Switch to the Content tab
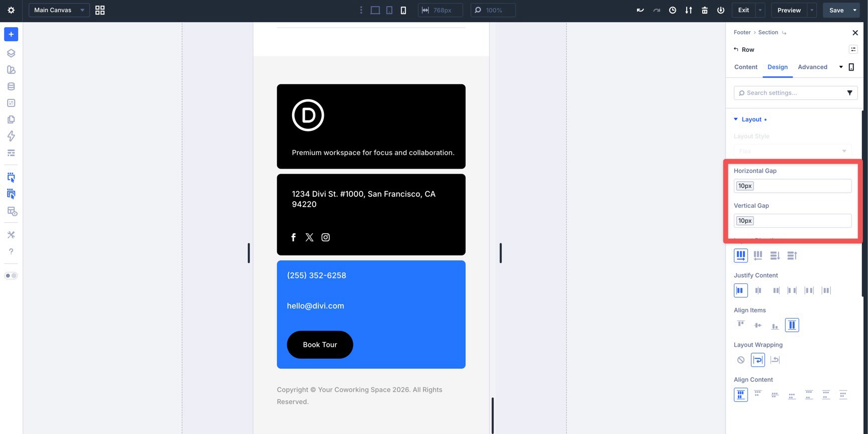Screen dimensions: 868x434 746,67
